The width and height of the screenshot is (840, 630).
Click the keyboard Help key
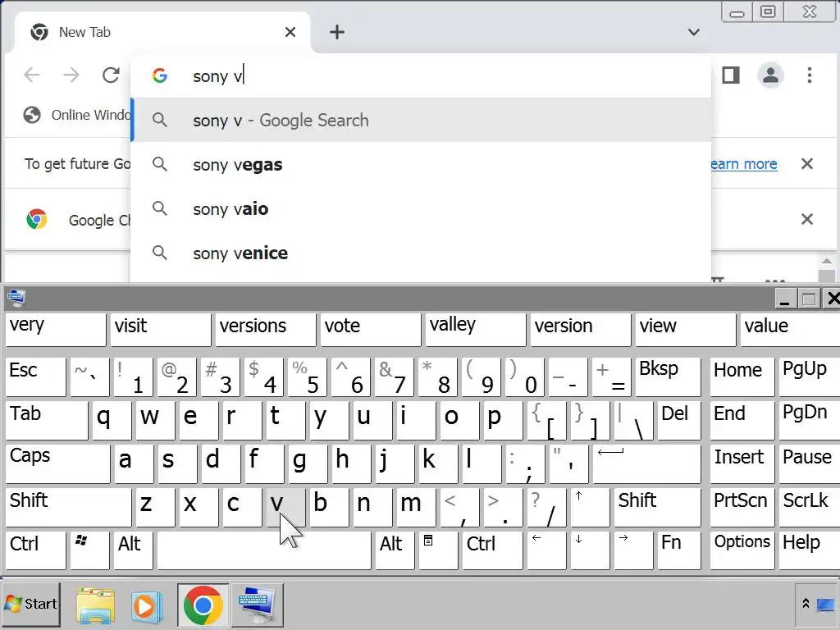tap(809, 550)
